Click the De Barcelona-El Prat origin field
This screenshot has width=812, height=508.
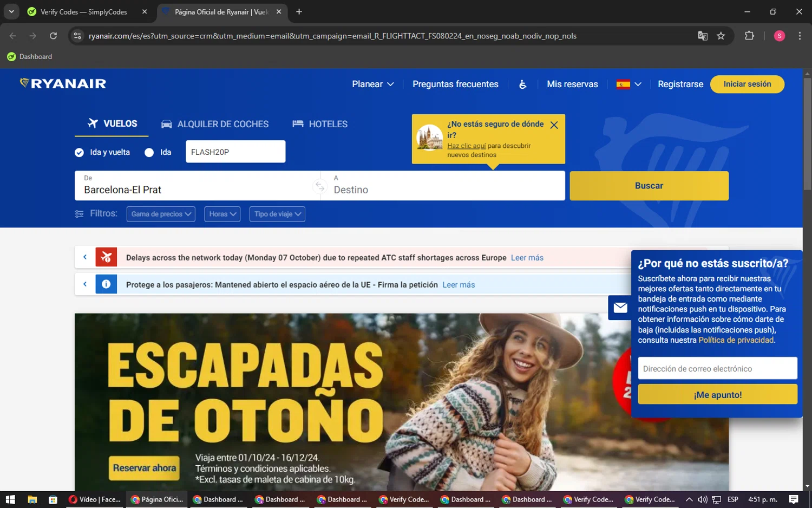(197, 186)
